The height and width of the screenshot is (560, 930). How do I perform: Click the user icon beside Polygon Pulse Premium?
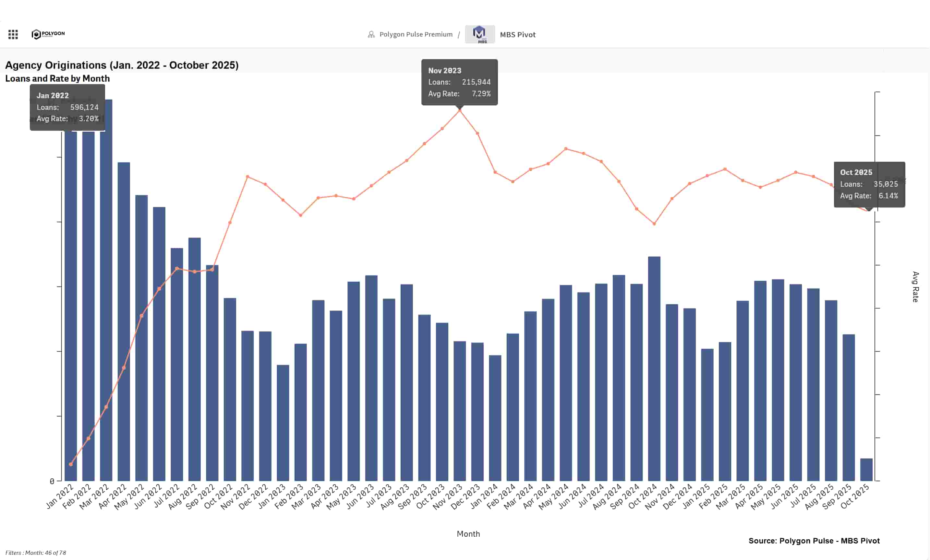click(x=371, y=34)
